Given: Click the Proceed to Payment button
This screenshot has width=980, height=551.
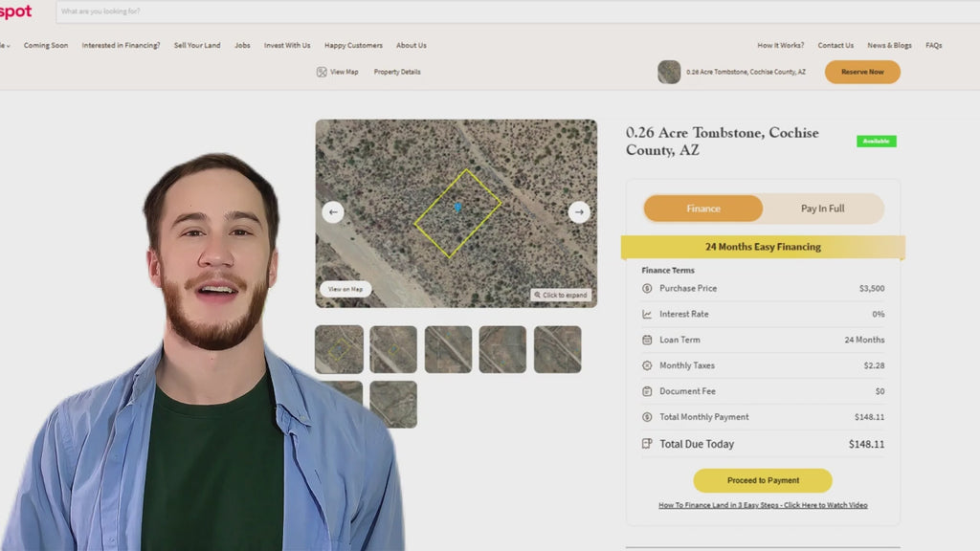Looking at the screenshot, I should [763, 480].
